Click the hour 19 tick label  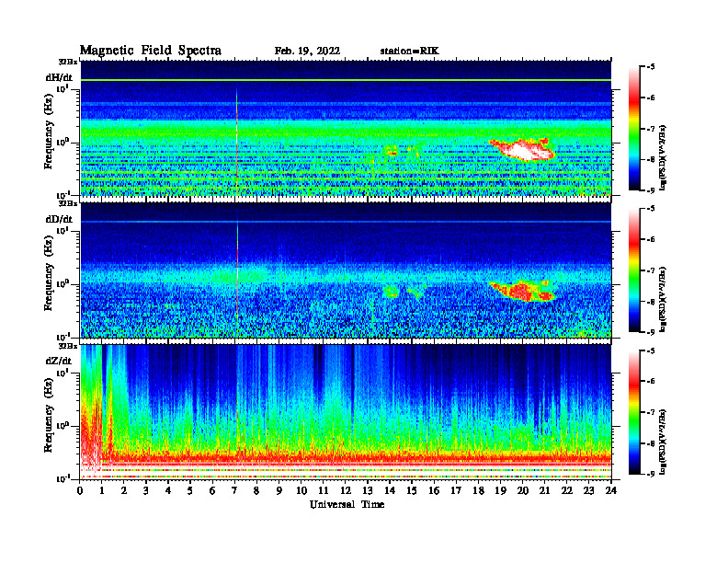coord(500,491)
